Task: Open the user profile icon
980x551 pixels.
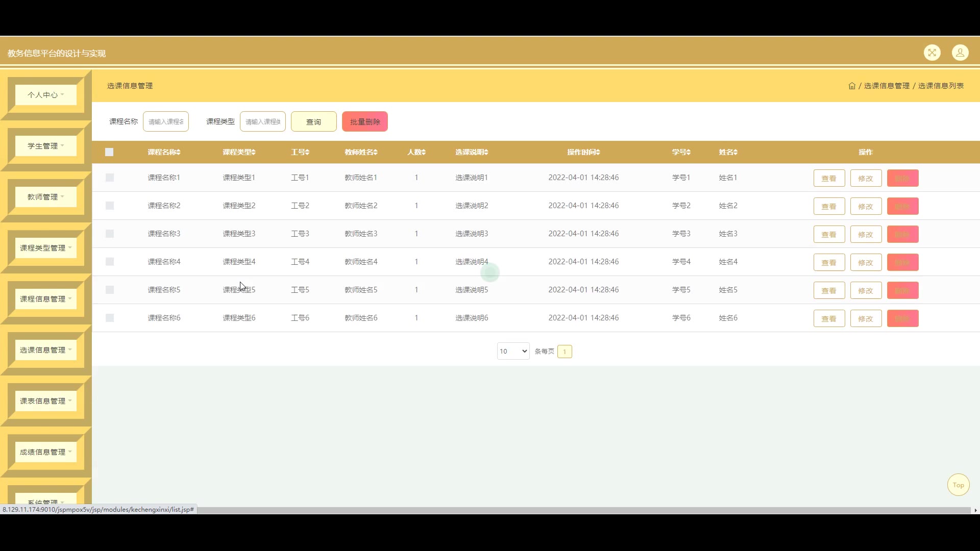Action: 960,53
